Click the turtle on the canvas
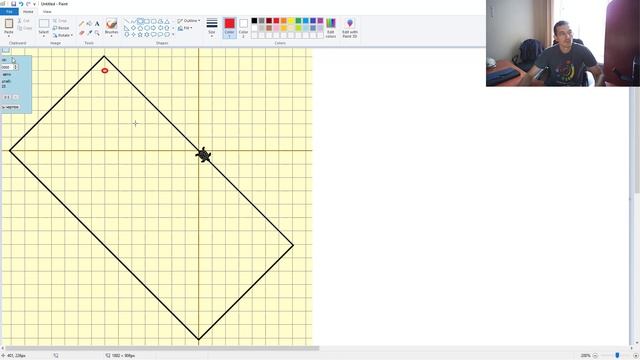Image resolution: width=640 pixels, height=360 pixels. coord(203,155)
